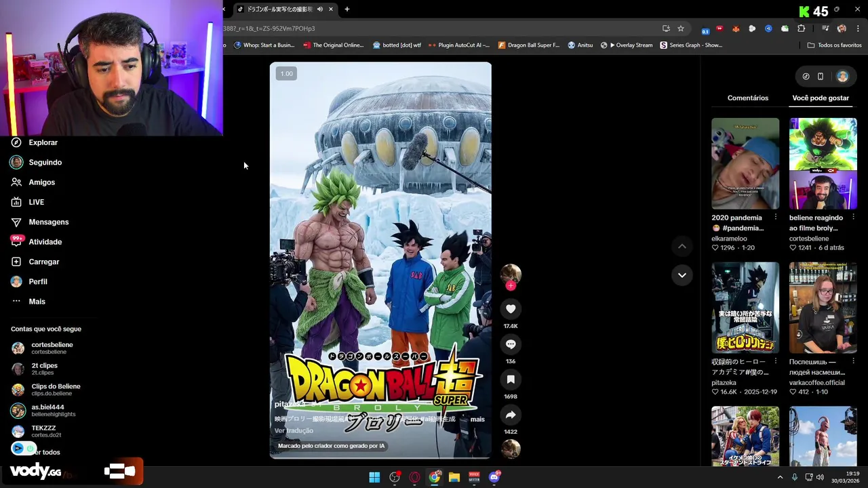Switch to the Comentários tab
The image size is (868, 488).
click(748, 98)
